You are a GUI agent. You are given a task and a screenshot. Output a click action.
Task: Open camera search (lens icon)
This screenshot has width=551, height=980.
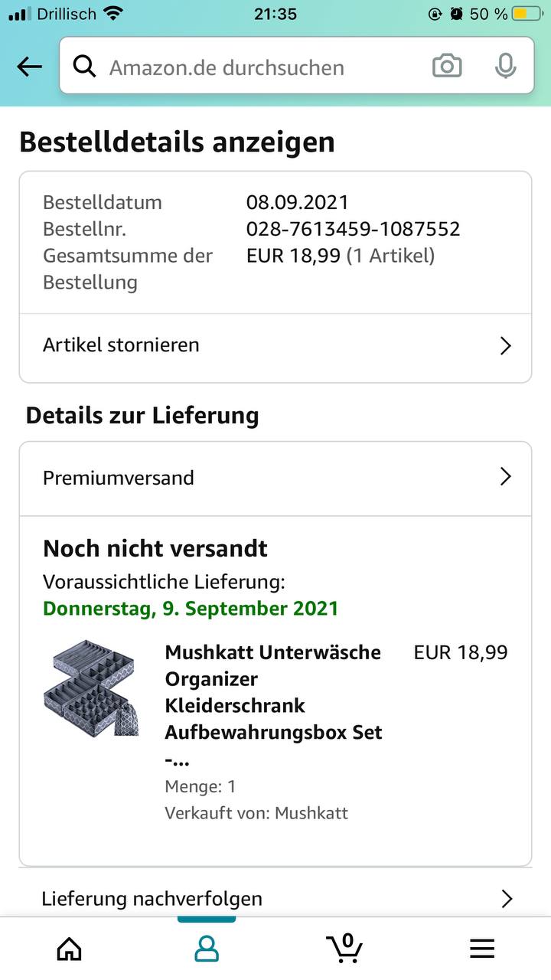447,67
